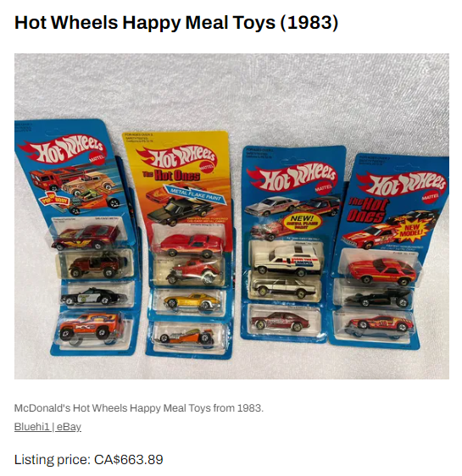
Task: Click the black race car toy
Action: point(378,297)
